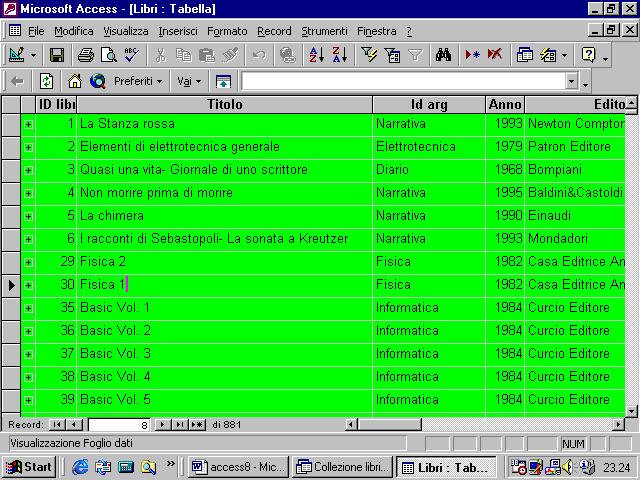Expand subdatasheet for Basic Vol. 3

[28, 354]
